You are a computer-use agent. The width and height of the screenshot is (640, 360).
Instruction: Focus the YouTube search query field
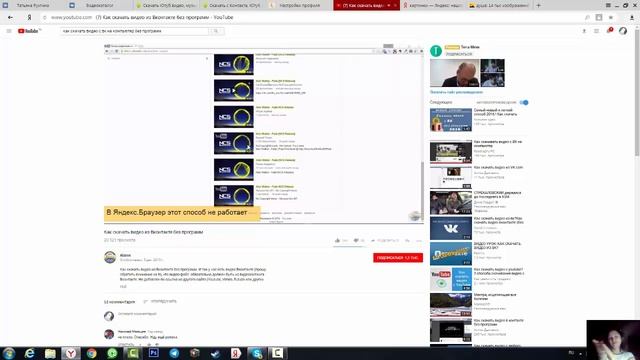pos(135,31)
